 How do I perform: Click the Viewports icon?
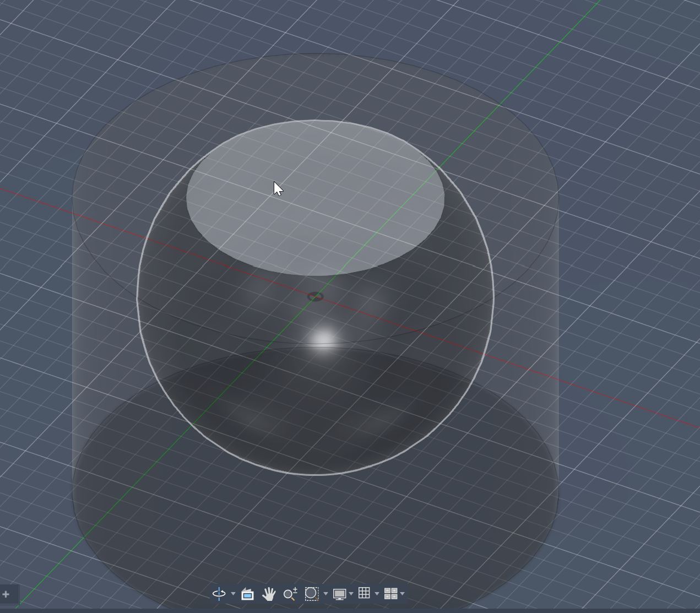(392, 594)
